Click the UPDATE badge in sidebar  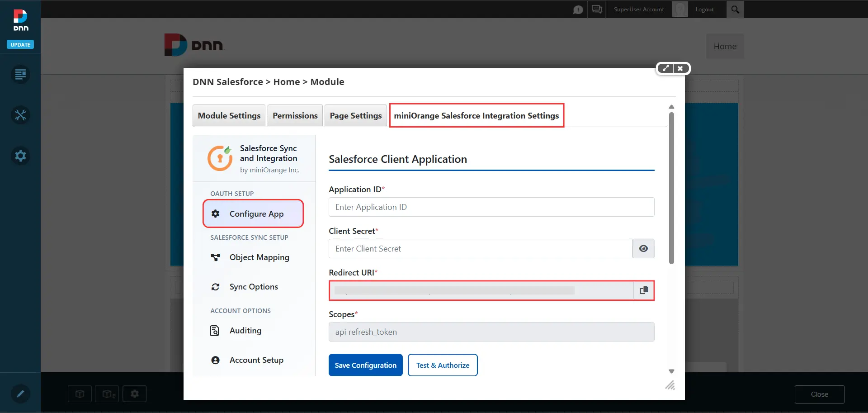pos(20,45)
